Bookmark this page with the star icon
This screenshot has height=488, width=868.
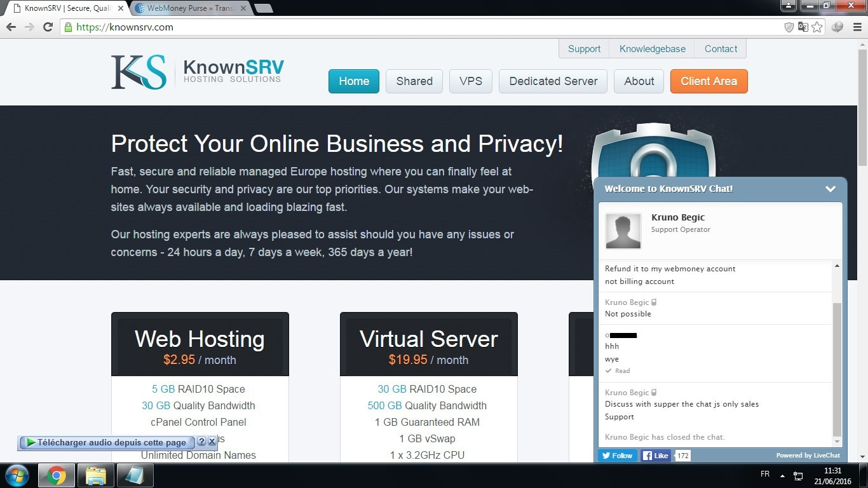[817, 27]
